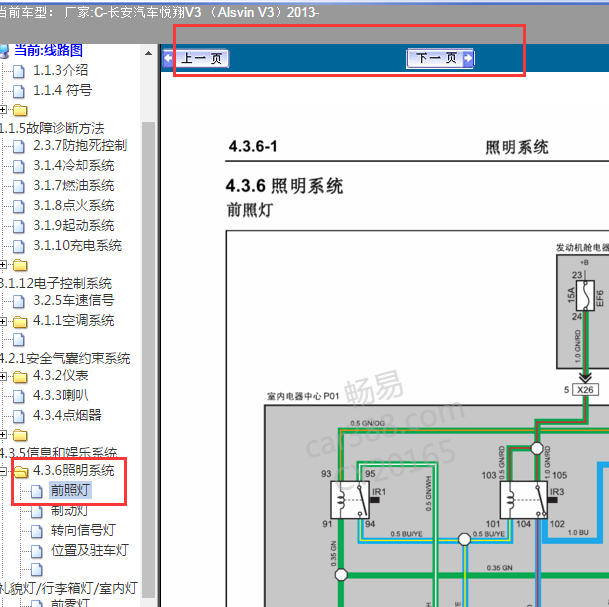Click the icon beside 当前:线路图
Viewport: 609px width, 607px height.
(x=4, y=50)
